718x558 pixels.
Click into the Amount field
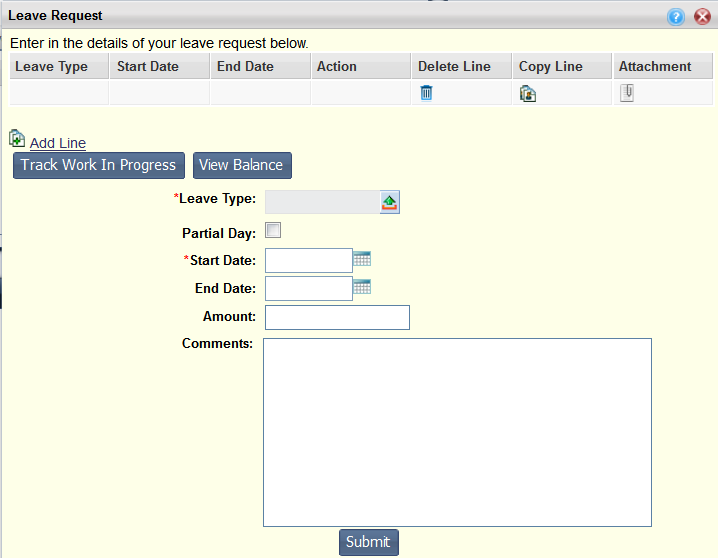[337, 317]
